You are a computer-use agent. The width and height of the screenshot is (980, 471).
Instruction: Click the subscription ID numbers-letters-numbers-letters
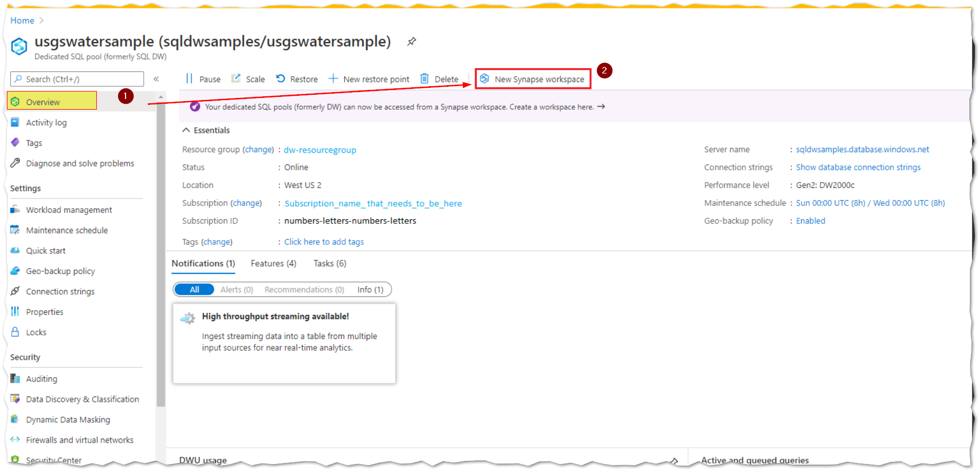click(350, 221)
